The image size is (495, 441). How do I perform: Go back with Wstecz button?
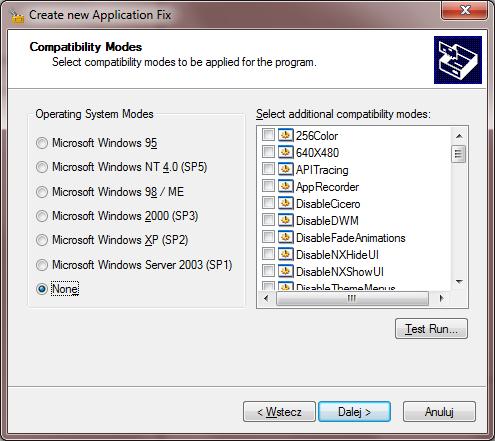pyautogui.click(x=279, y=412)
